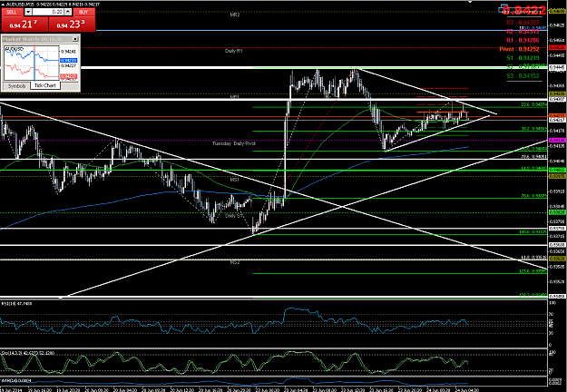This screenshot has width=567, height=392.
Task: Select the Tick Chart tab
Action: [45, 85]
